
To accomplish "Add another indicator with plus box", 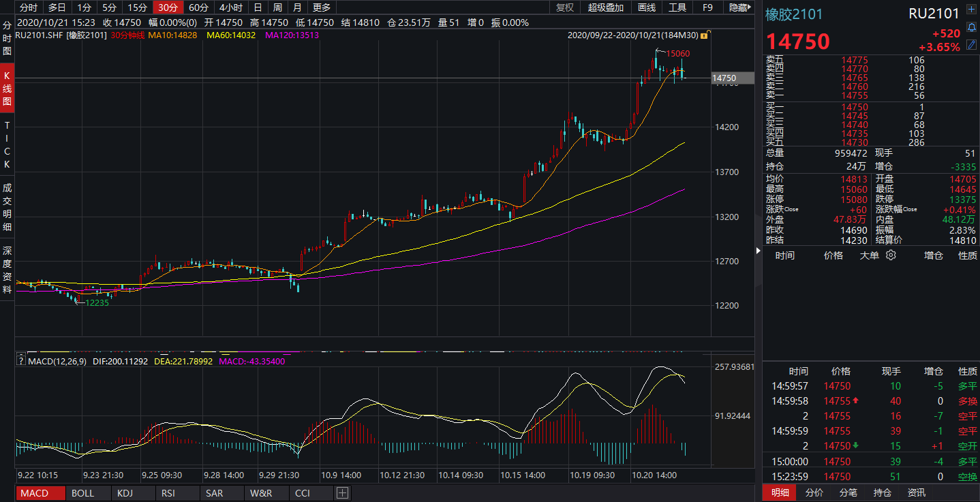I will pos(342,493).
